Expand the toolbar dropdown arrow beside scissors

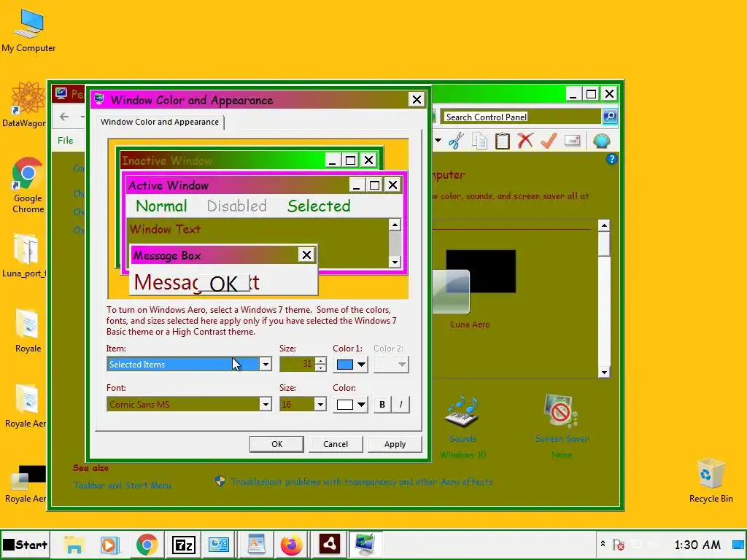tap(438, 141)
